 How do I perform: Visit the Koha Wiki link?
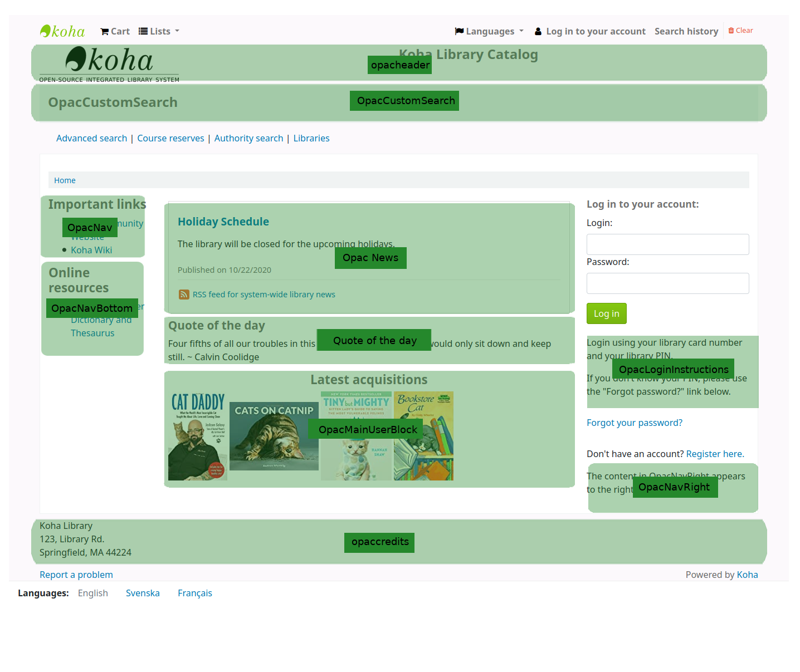[x=91, y=250]
